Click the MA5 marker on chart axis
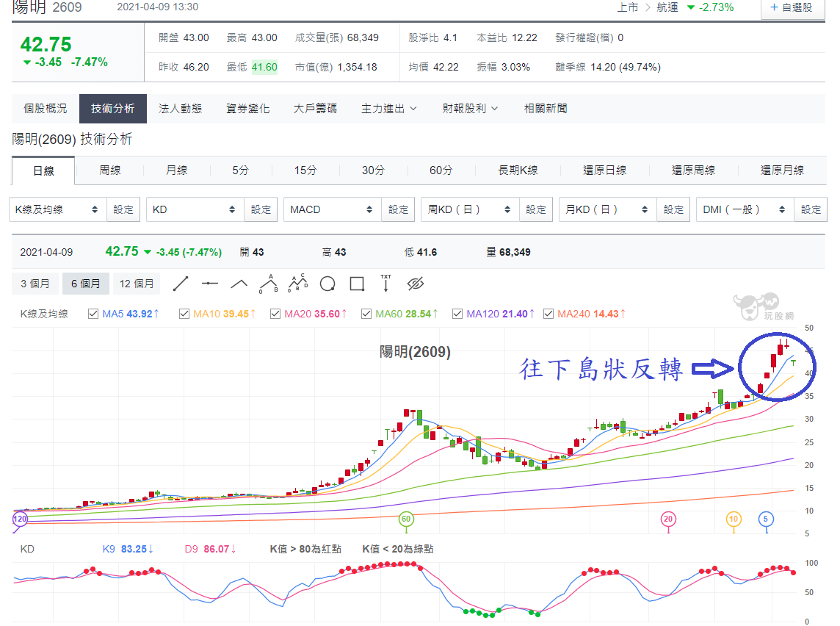Image resolution: width=840 pixels, height=626 pixels. click(x=766, y=519)
